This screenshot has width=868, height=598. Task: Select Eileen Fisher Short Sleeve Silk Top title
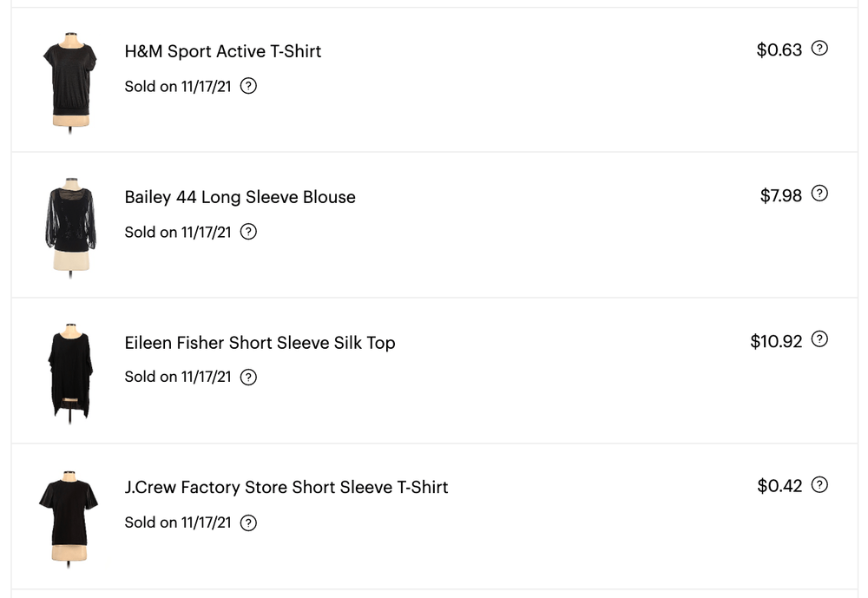[x=260, y=343]
